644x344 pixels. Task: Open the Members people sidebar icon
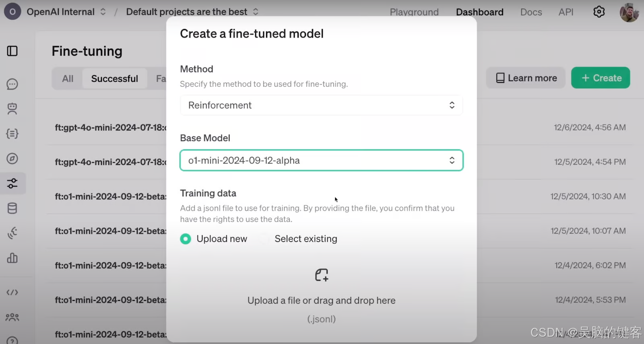point(12,317)
